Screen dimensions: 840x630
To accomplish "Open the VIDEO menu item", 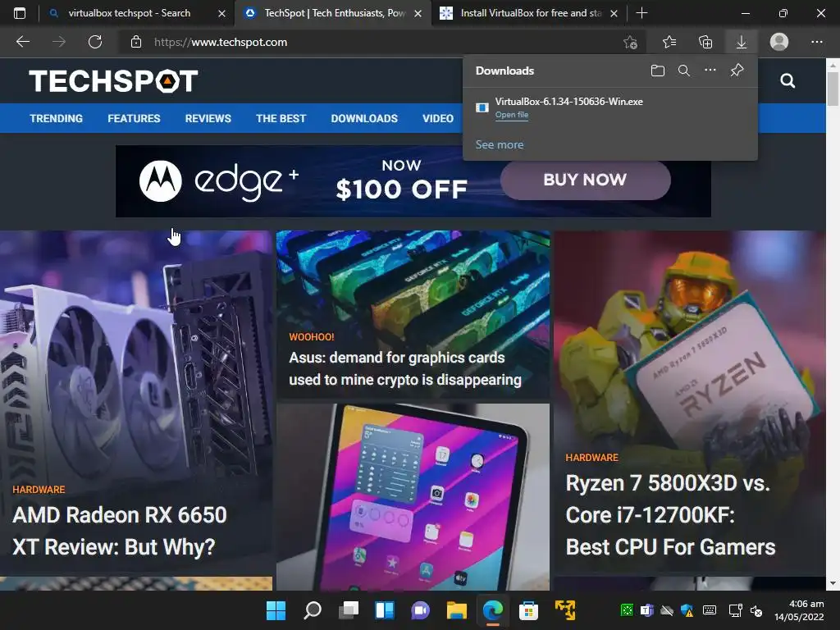I will tap(438, 118).
